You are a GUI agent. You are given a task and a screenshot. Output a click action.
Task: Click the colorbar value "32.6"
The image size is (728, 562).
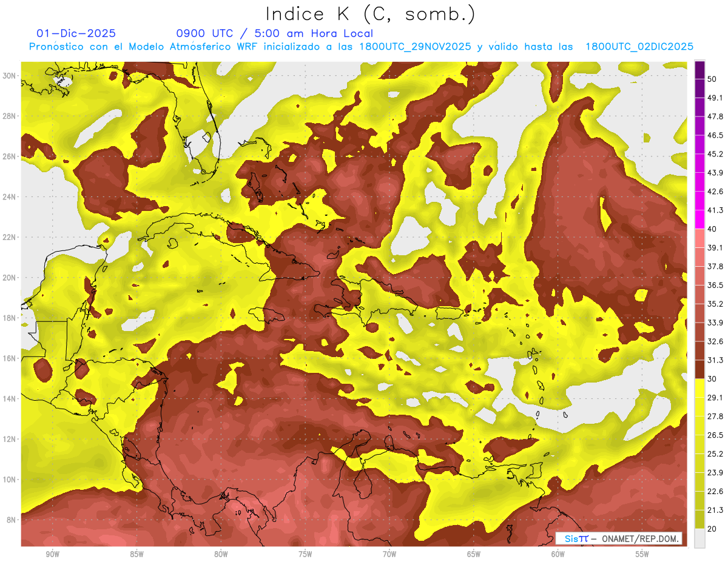point(715,341)
